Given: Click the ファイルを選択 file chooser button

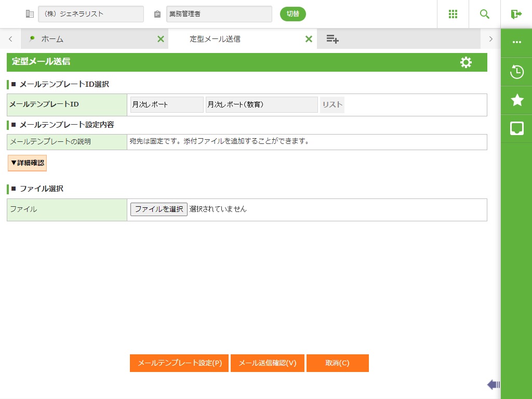Looking at the screenshot, I should pyautogui.click(x=159, y=209).
